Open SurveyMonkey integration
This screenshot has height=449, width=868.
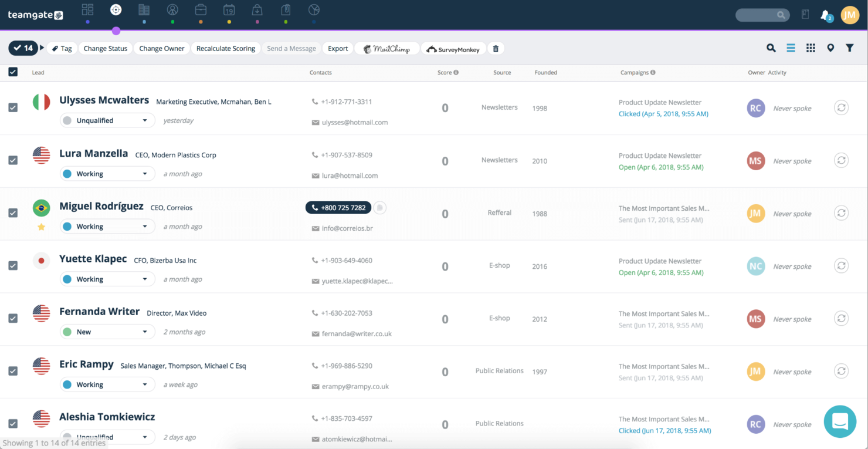(453, 48)
